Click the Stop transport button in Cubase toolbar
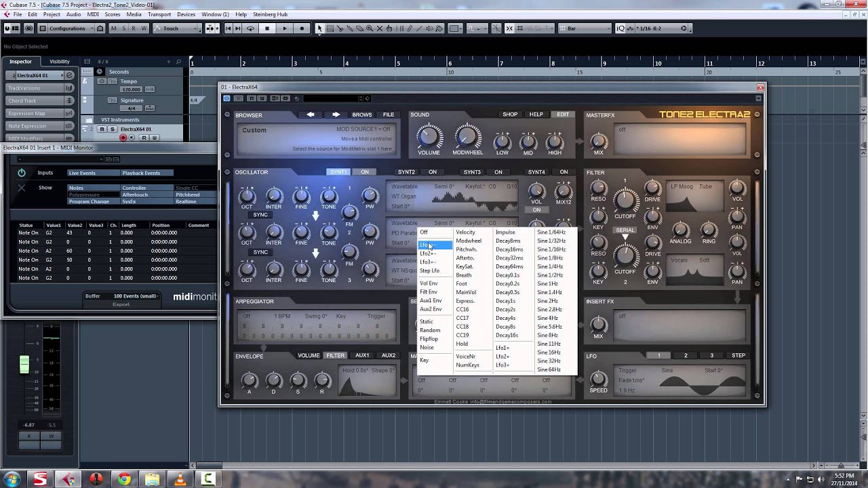Screen dimensions: 868x488 click(x=267, y=28)
